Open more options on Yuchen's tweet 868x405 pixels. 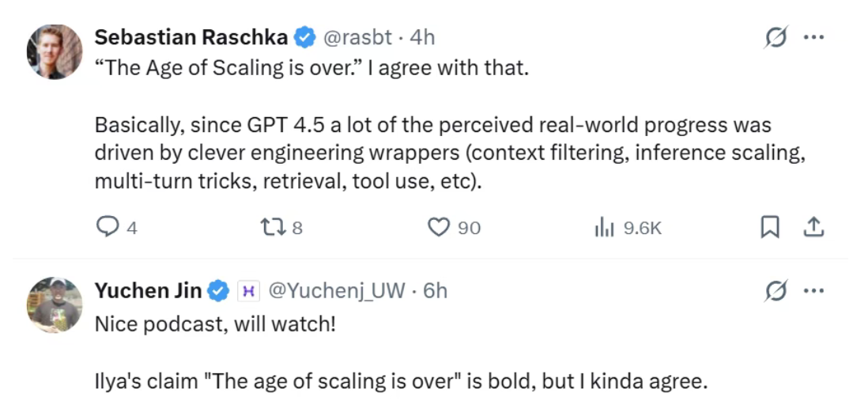(x=813, y=291)
